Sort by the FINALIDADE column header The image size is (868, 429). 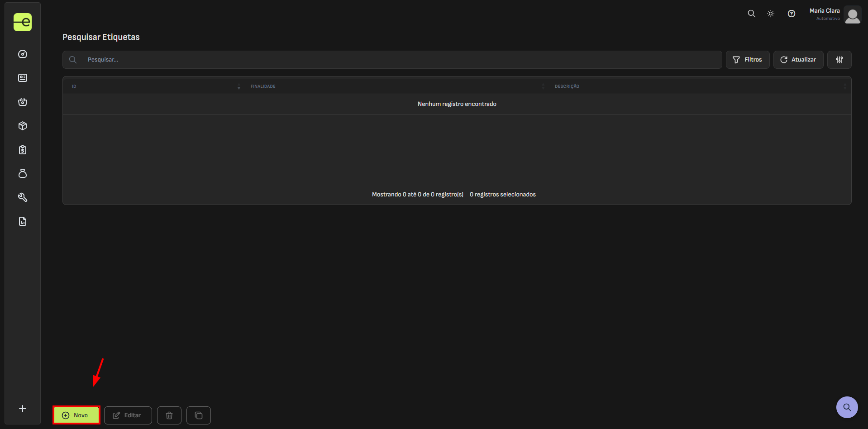(263, 86)
